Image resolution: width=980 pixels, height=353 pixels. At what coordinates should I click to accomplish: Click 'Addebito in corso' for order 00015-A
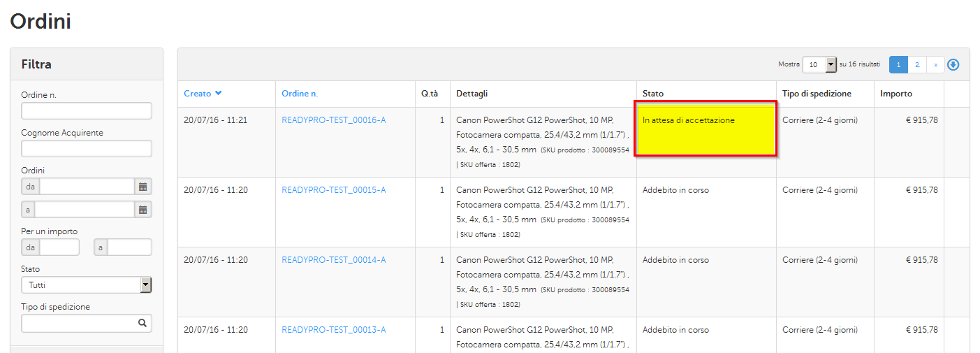tap(675, 190)
